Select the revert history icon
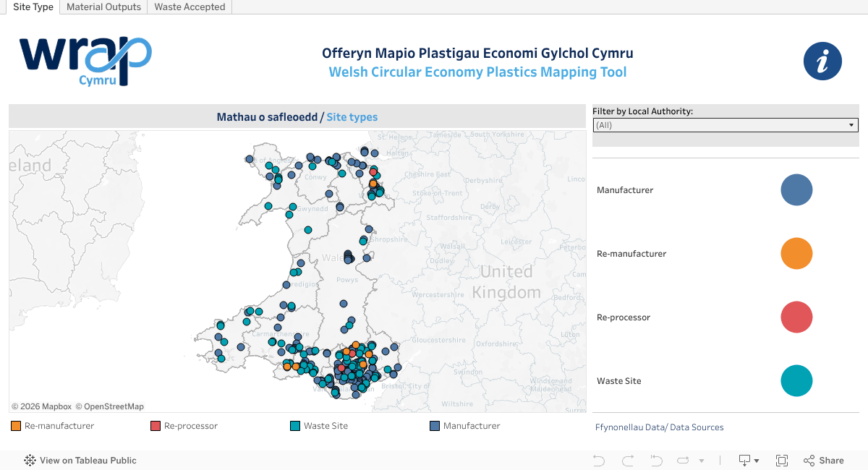The width and height of the screenshot is (868, 470). pos(656,461)
